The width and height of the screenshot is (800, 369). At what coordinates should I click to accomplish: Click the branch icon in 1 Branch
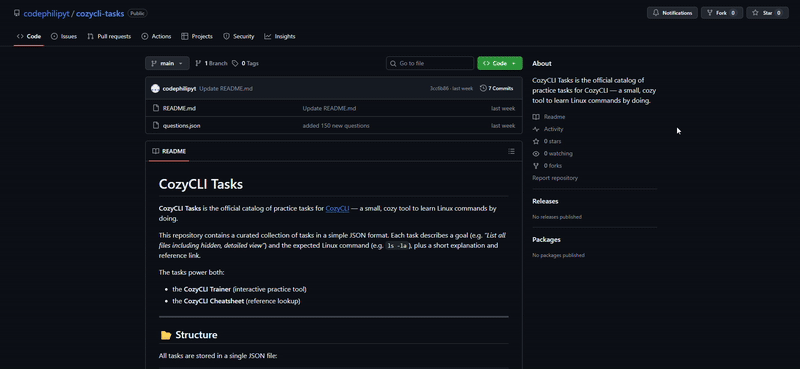[x=198, y=63]
